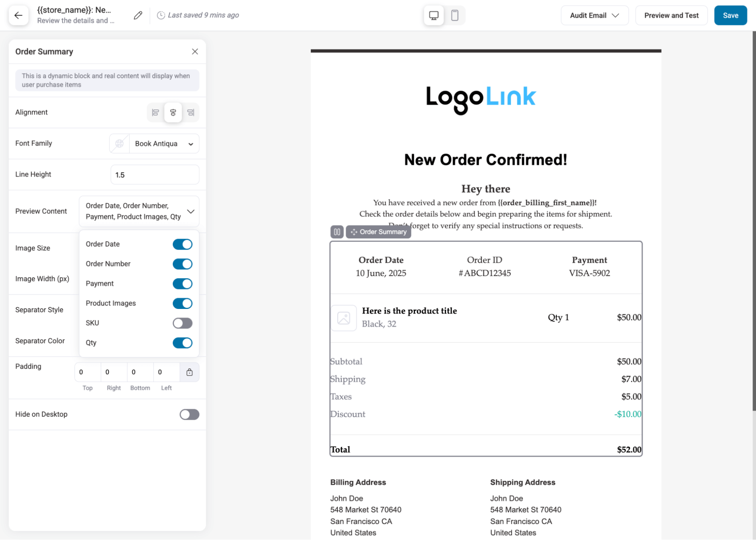
Task: Select the Billing Address heading
Action: (x=358, y=483)
